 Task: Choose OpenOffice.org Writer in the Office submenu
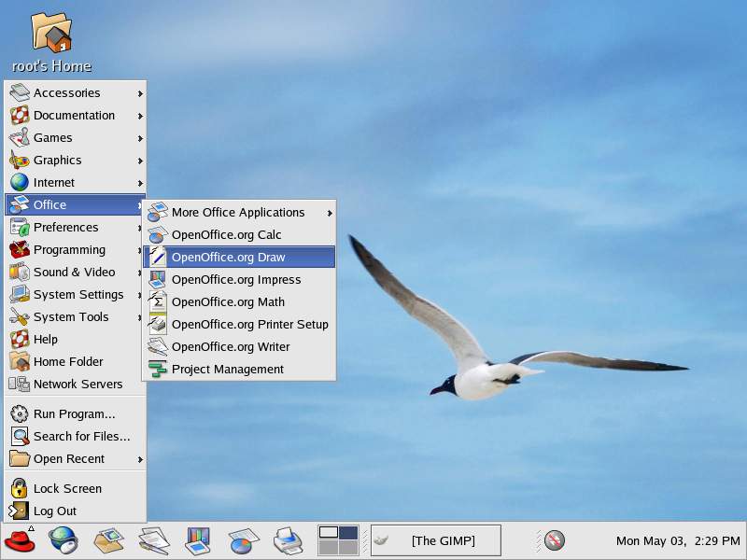point(239,346)
